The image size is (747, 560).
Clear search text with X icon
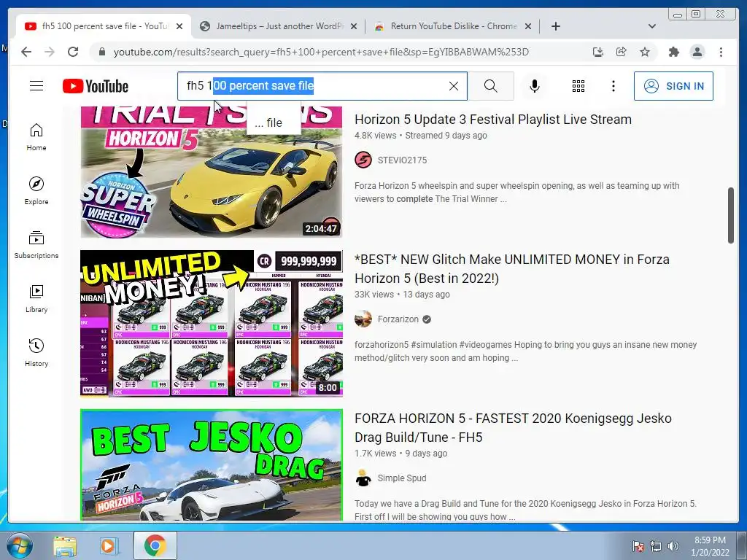[454, 86]
